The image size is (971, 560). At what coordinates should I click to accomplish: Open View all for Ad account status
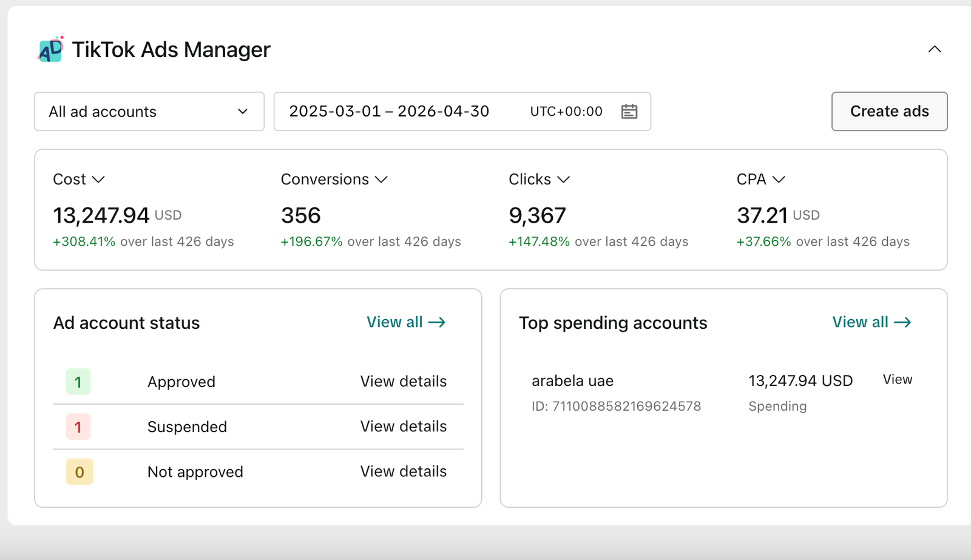(x=406, y=322)
